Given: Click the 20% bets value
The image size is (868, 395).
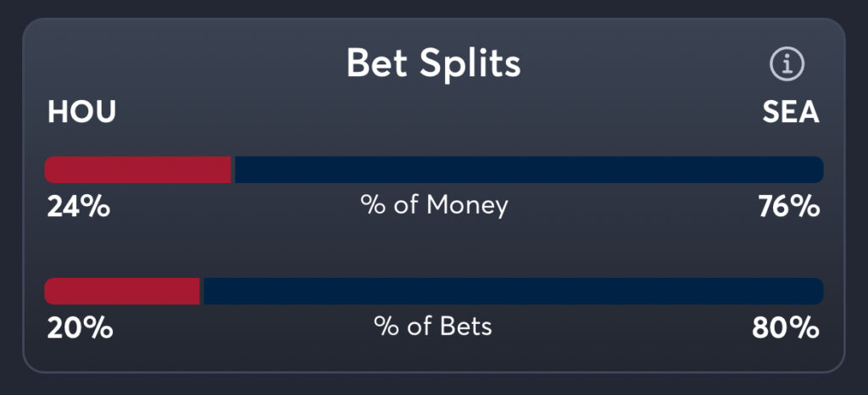Looking at the screenshot, I should coord(80,327).
